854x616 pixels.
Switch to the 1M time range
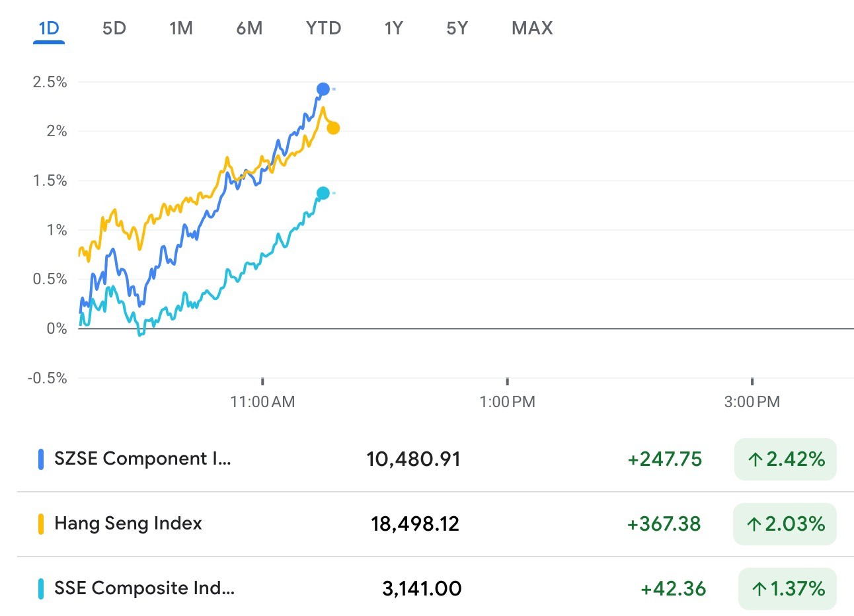click(180, 28)
